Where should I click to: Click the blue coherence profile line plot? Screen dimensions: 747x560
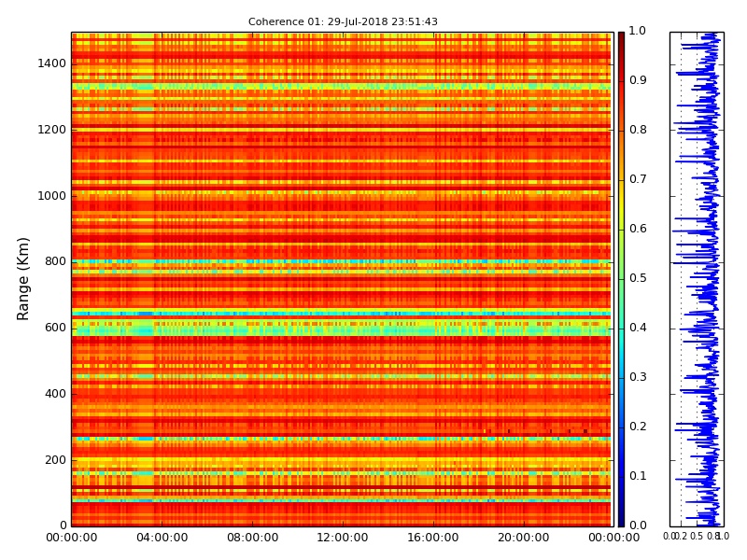click(697, 279)
